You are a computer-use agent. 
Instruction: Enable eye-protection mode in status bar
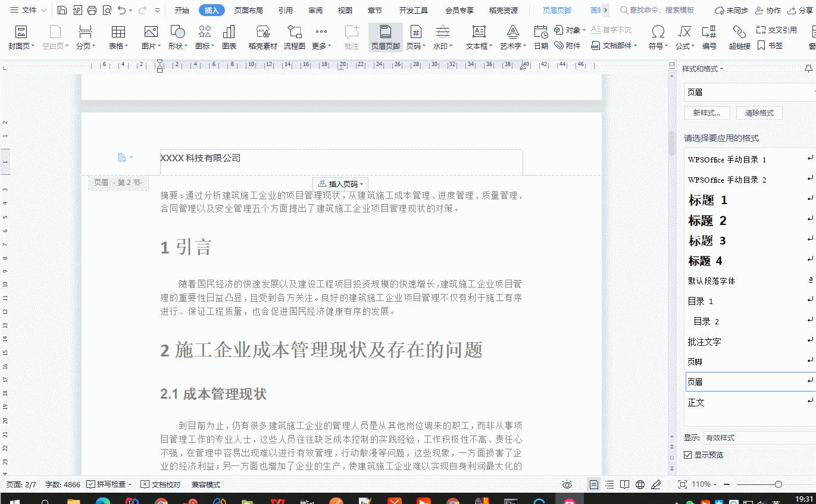pos(567,484)
